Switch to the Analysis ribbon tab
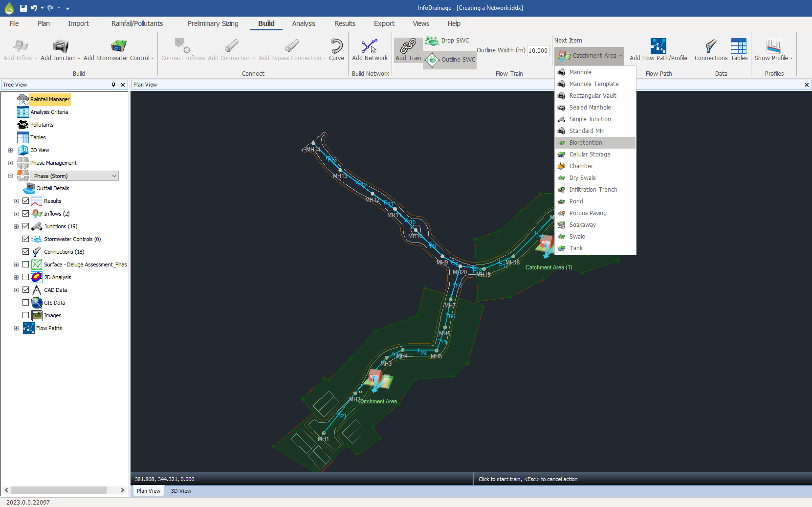Image resolution: width=812 pixels, height=507 pixels. [304, 23]
